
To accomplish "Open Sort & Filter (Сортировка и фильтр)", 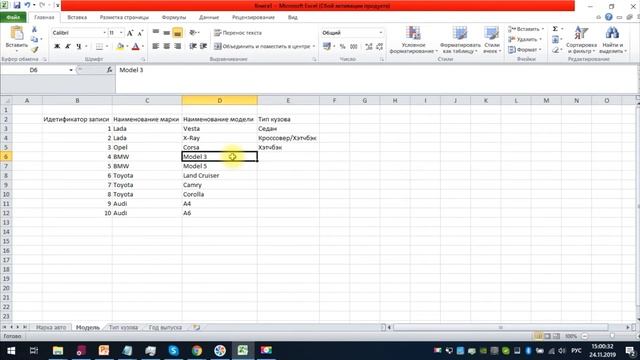I will coord(581,40).
